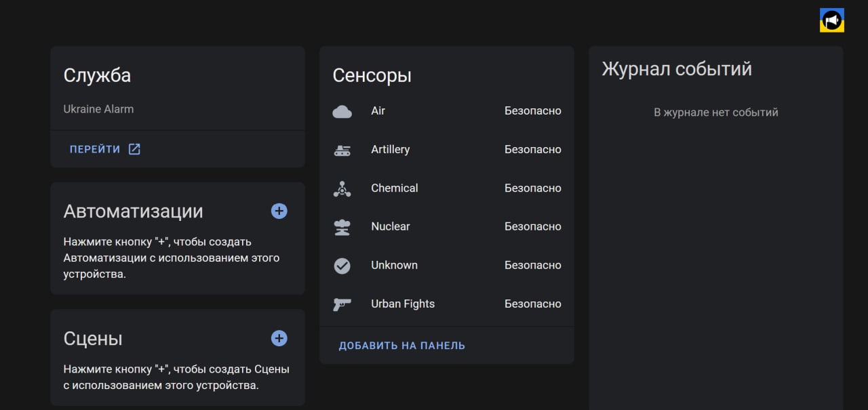Click 'В журнале нет событий' message
Screen dimensions: 868x410
[716, 112]
